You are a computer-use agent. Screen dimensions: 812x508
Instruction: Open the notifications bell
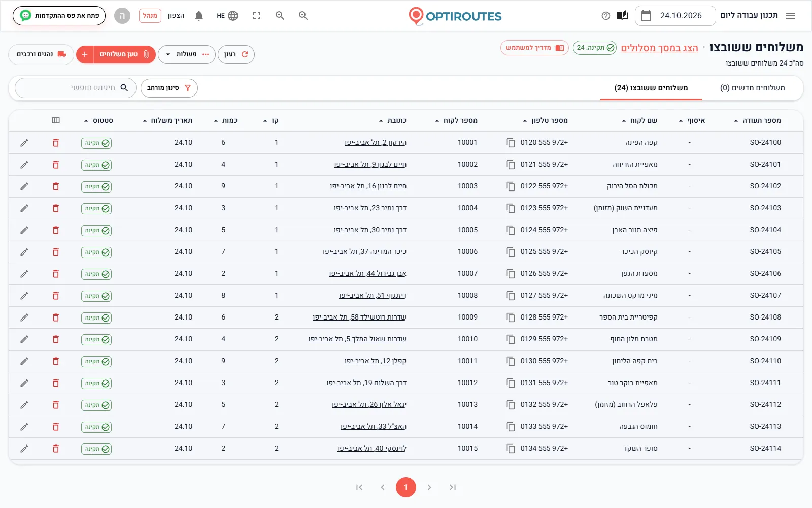click(x=199, y=16)
